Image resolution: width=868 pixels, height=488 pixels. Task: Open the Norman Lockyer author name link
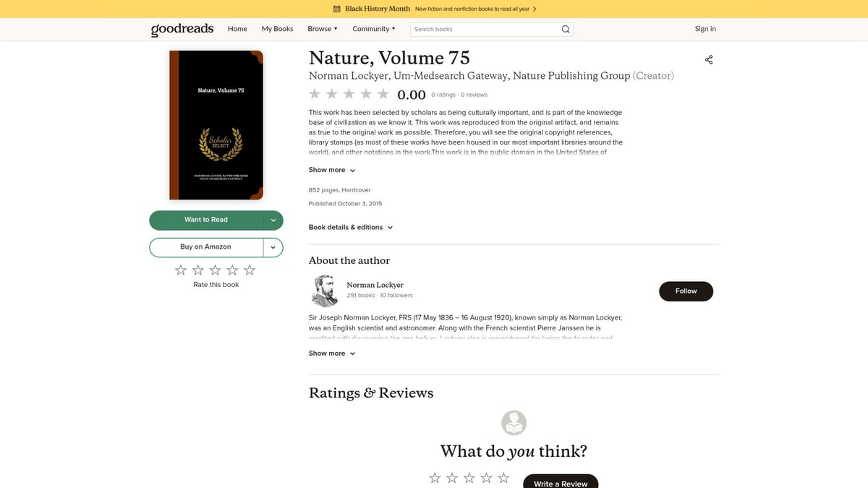click(x=375, y=285)
